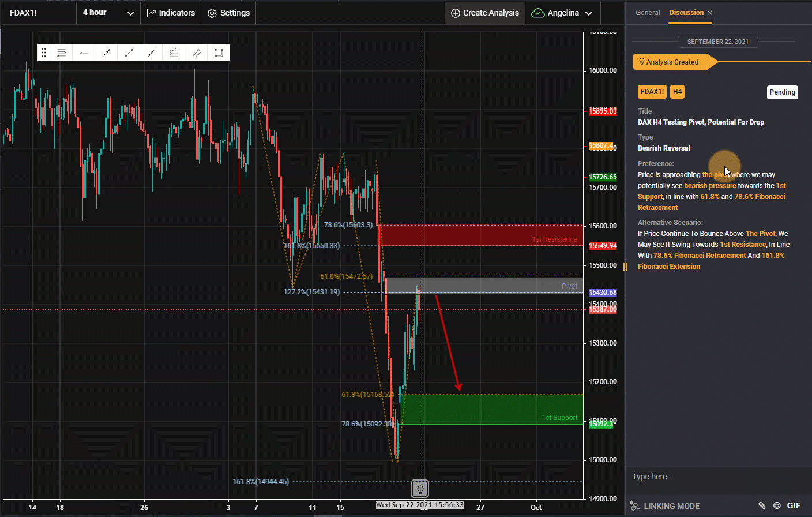Screen dimensions: 812x517
Task: Select the parallel channel tool
Action: tap(196, 53)
